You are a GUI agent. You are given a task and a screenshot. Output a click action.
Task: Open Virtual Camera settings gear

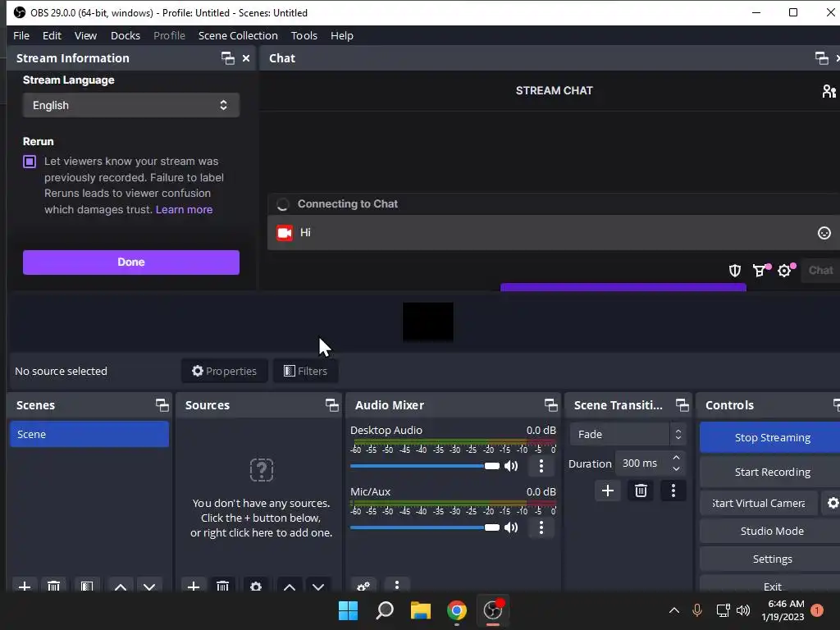(832, 503)
